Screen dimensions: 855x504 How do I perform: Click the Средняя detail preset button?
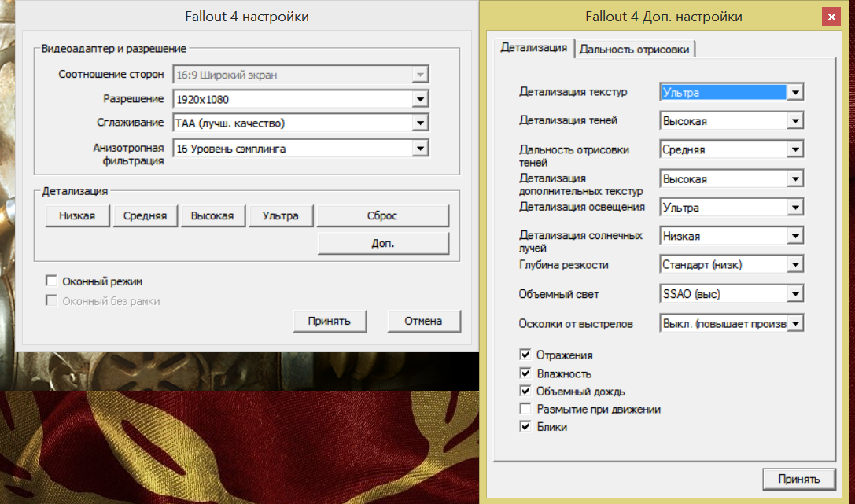145,215
